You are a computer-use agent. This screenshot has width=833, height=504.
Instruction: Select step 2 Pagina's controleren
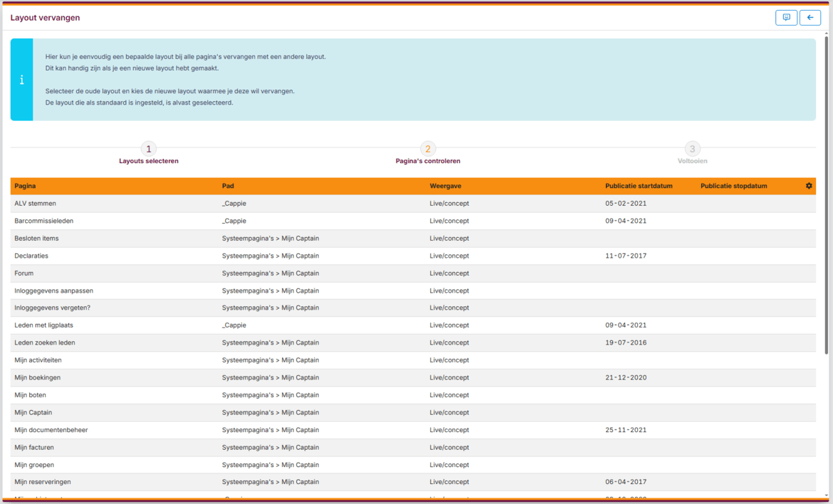click(x=427, y=149)
